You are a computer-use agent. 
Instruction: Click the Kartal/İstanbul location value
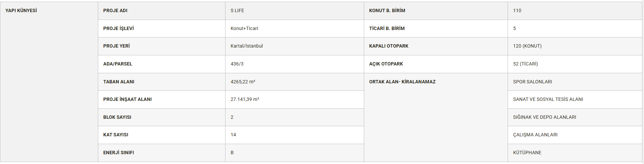pyautogui.click(x=247, y=46)
